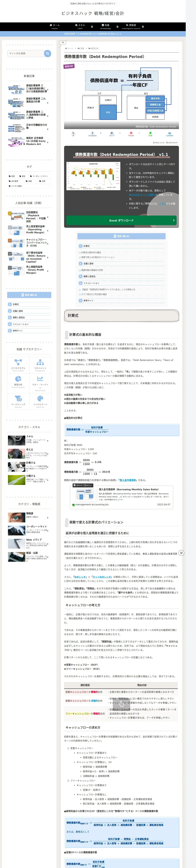
Task: Open the ホーム navigation menu item
Action: click(x=55, y=27)
